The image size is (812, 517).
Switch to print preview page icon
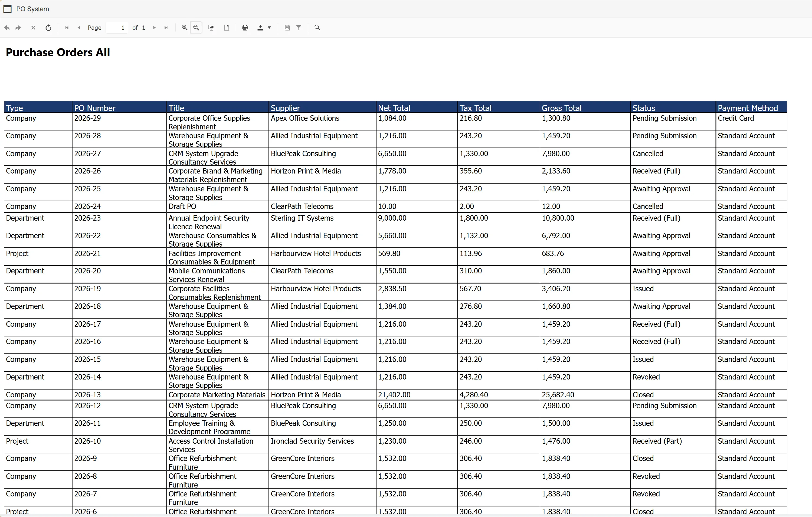[x=227, y=28]
